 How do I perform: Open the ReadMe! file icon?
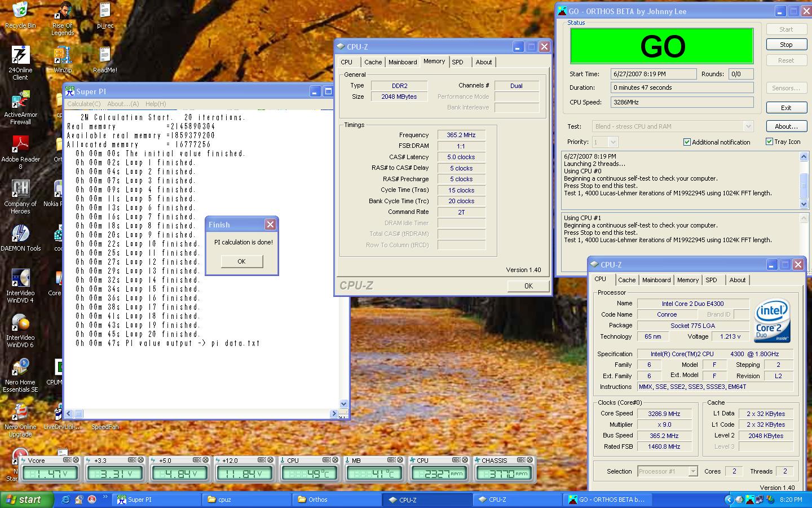tap(105, 60)
